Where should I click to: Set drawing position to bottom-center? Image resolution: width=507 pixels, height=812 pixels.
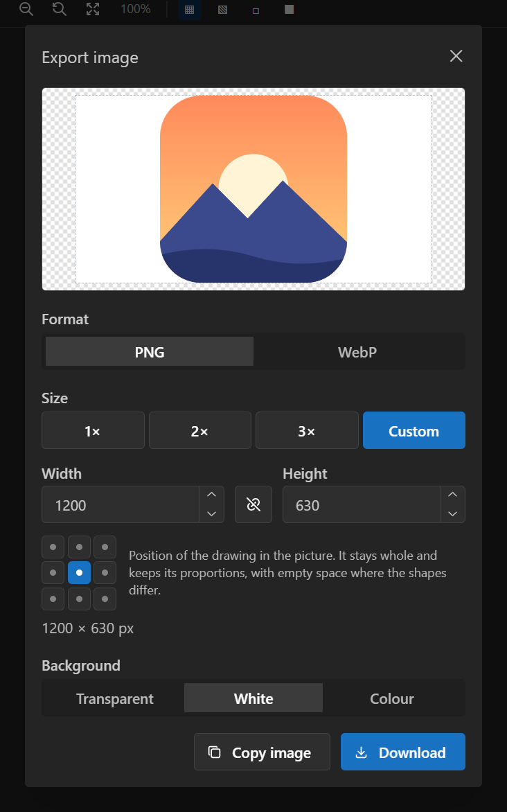click(x=79, y=599)
